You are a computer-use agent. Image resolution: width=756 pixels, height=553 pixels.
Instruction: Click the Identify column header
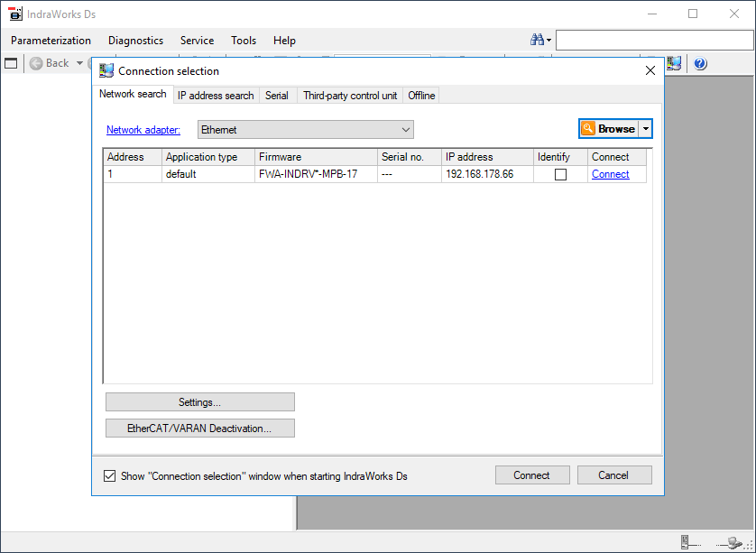click(561, 157)
